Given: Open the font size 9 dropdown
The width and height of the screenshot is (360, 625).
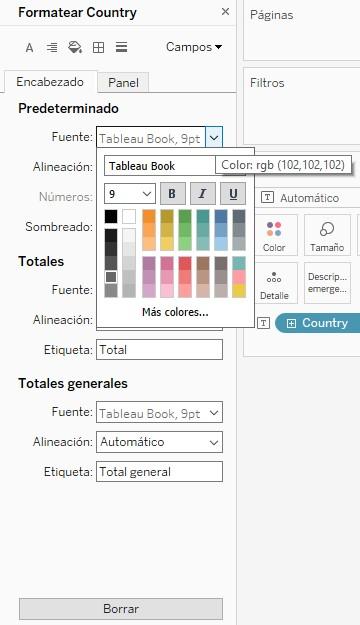Looking at the screenshot, I should (130, 194).
